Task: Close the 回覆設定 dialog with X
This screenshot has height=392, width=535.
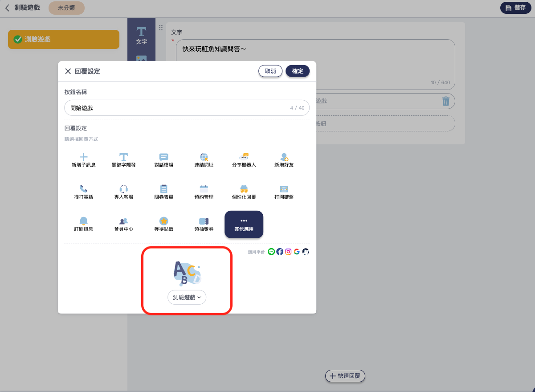Action: (x=68, y=71)
